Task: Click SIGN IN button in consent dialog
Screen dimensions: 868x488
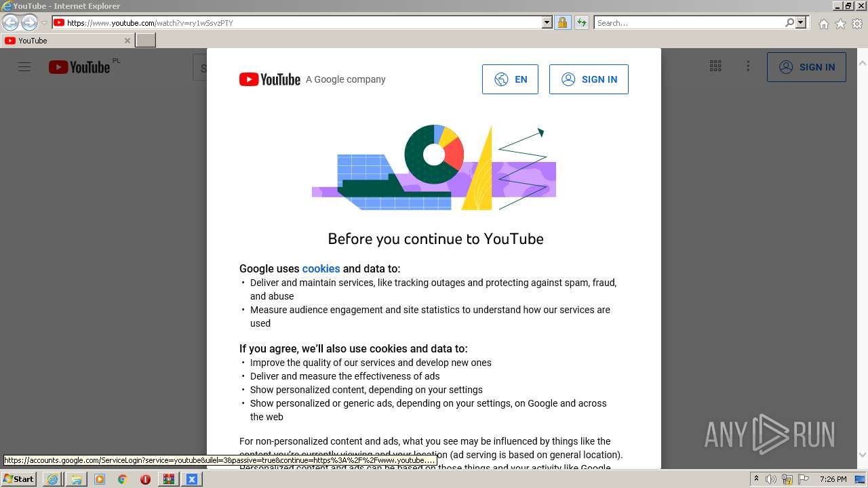Action: (589, 79)
